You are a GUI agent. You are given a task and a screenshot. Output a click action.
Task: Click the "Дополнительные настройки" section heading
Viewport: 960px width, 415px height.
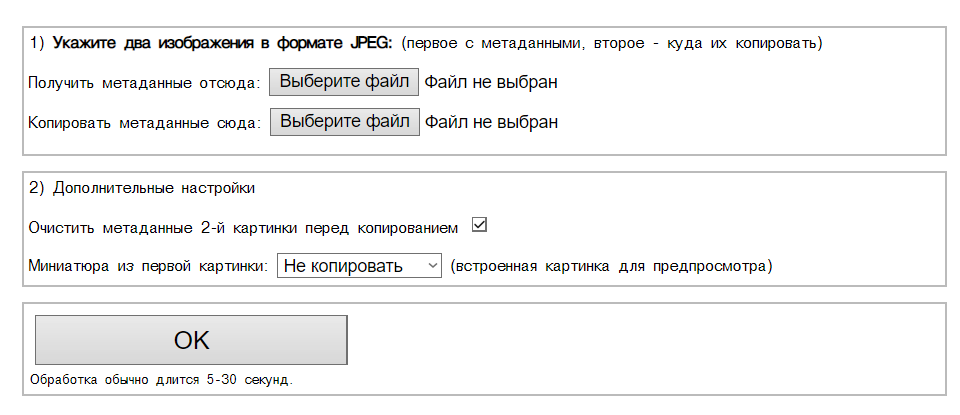coord(154,187)
